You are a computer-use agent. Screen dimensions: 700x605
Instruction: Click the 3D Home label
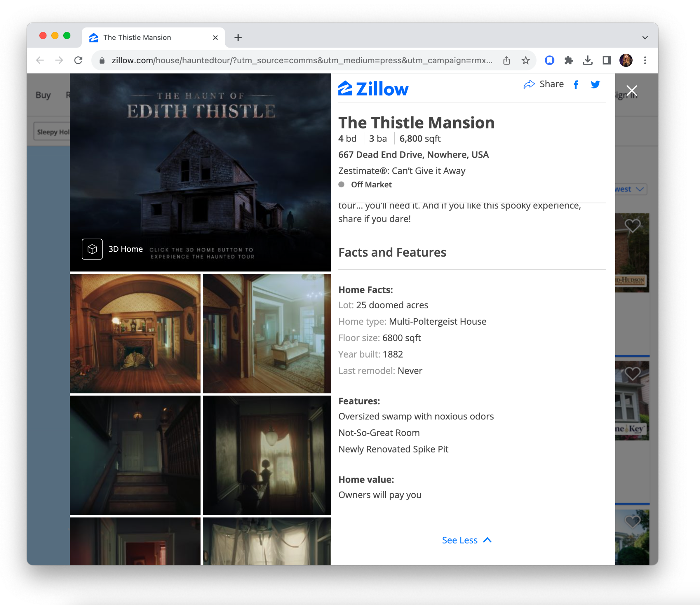tap(125, 249)
